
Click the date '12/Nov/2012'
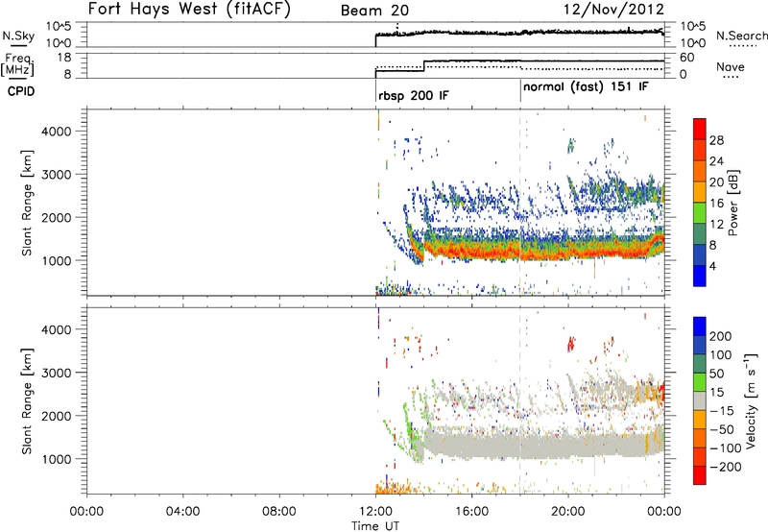pyautogui.click(x=614, y=10)
